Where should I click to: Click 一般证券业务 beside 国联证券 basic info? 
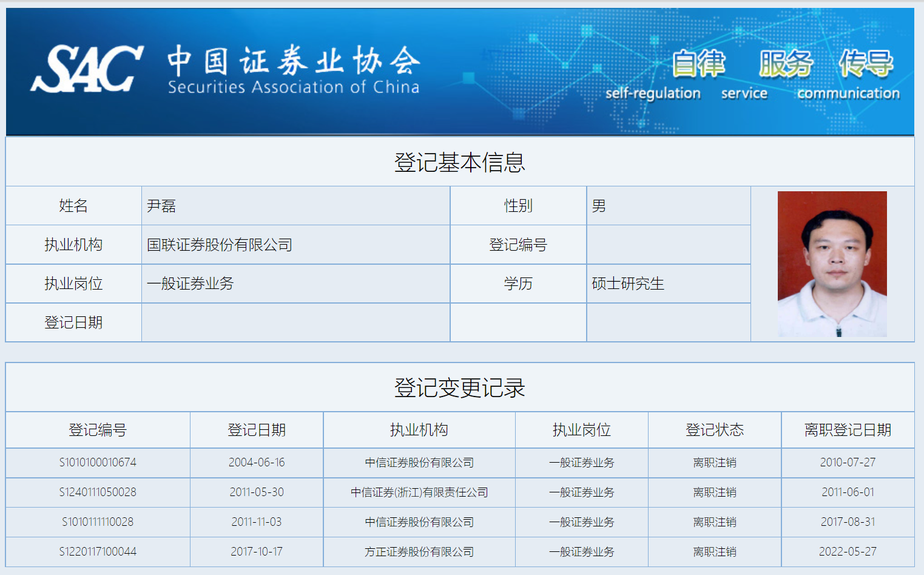tap(190, 284)
